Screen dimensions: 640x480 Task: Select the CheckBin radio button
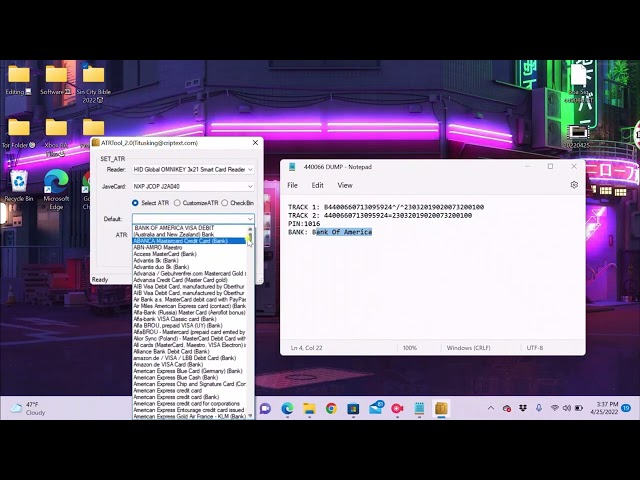coord(224,203)
